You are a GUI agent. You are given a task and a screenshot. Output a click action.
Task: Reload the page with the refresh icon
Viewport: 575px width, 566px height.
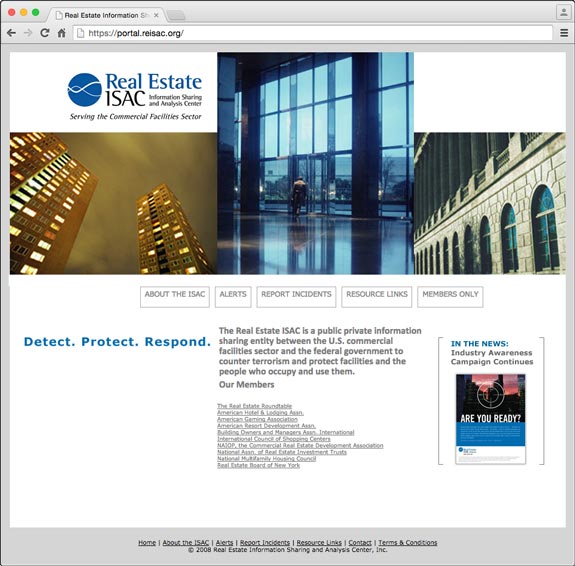point(45,33)
